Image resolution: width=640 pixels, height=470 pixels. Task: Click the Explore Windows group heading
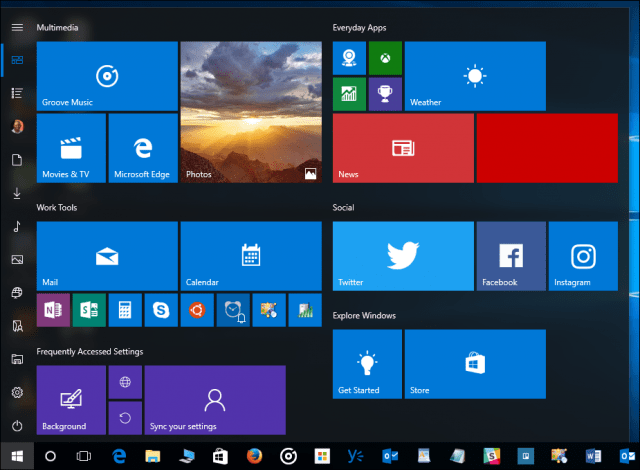tap(364, 315)
